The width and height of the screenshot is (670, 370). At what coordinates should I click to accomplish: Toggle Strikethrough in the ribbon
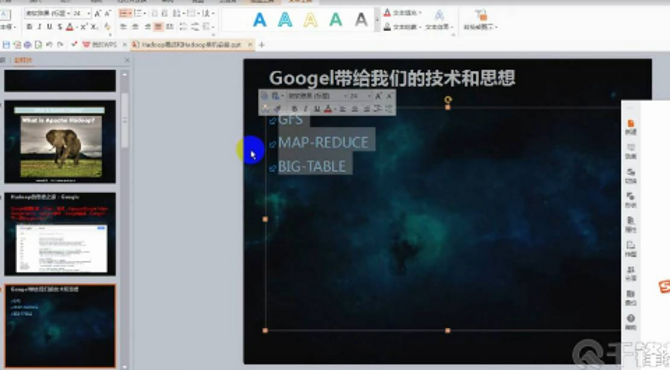[60, 26]
